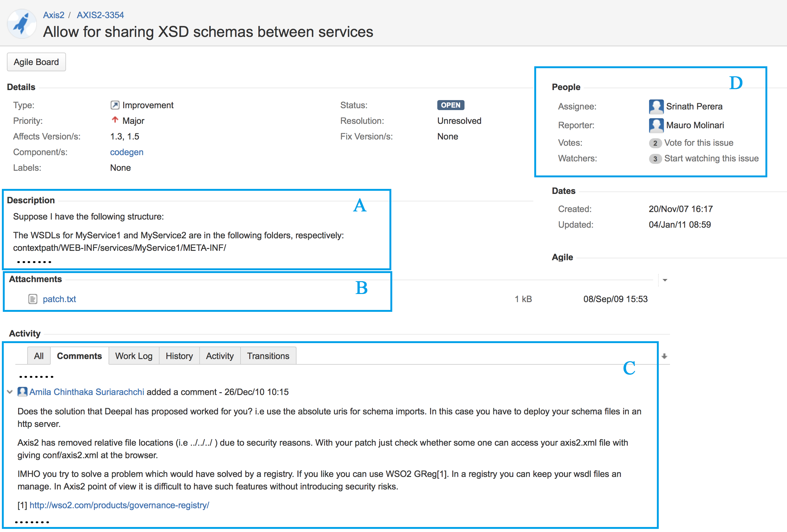The width and height of the screenshot is (787, 532).
Task: Click the Major priority text
Action: click(134, 121)
